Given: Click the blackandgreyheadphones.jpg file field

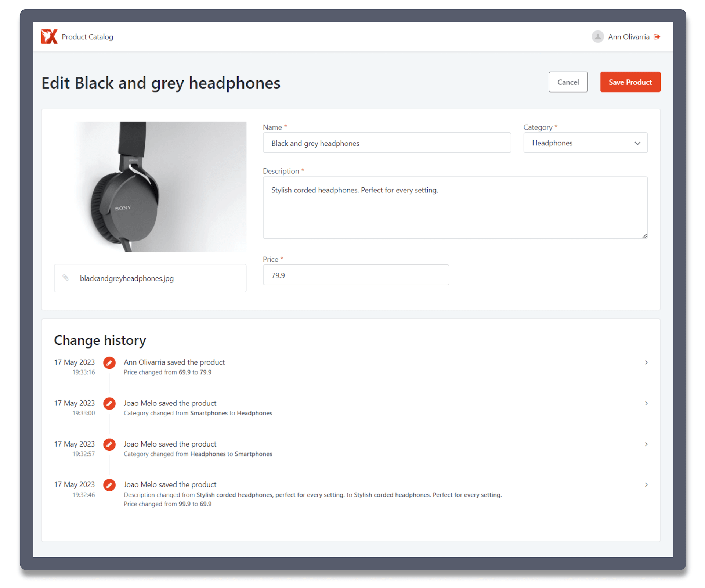Looking at the screenshot, I should [x=150, y=278].
